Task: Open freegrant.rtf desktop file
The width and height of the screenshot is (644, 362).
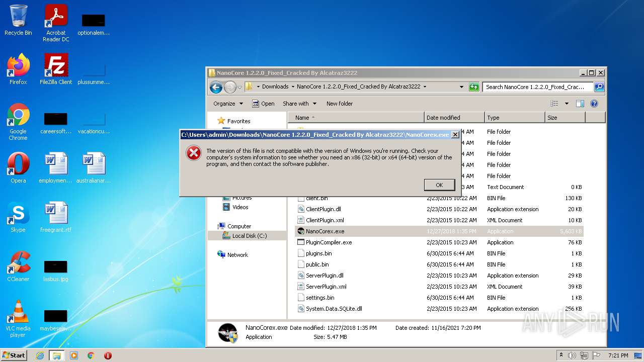Action: [x=56, y=217]
